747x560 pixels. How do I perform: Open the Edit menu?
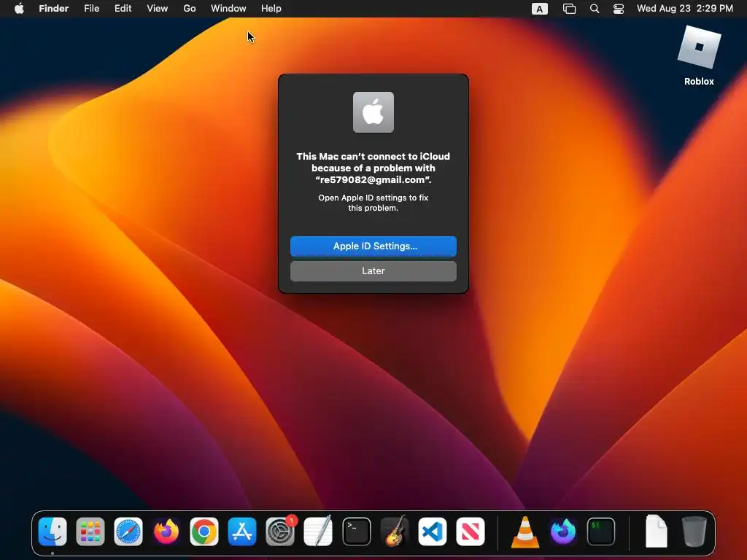coord(123,9)
